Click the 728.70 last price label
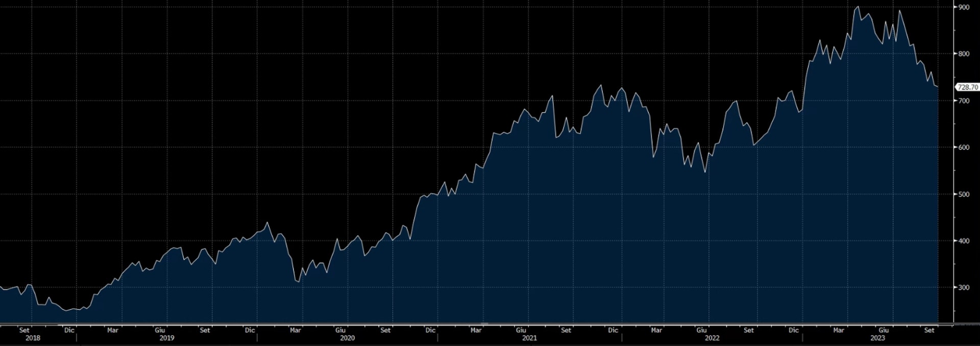 967,87
